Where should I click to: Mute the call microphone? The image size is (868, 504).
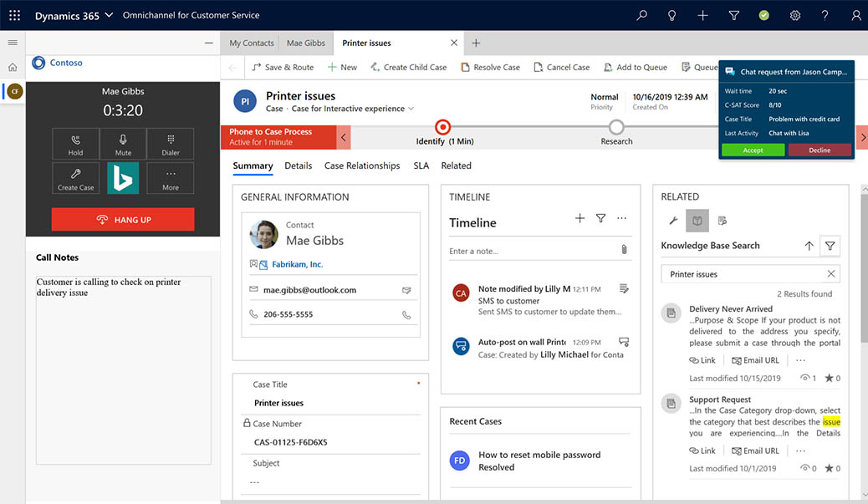point(123,144)
